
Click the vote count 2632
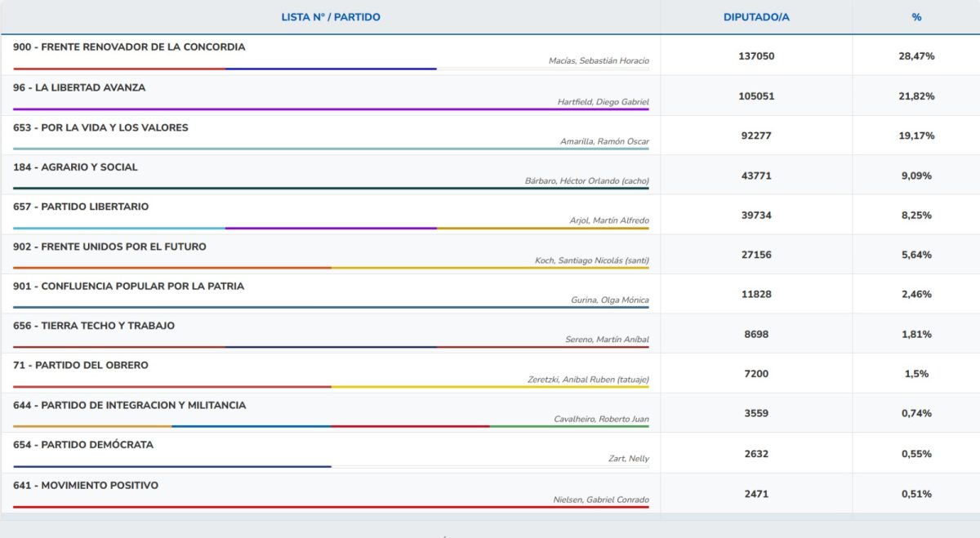[755, 454]
